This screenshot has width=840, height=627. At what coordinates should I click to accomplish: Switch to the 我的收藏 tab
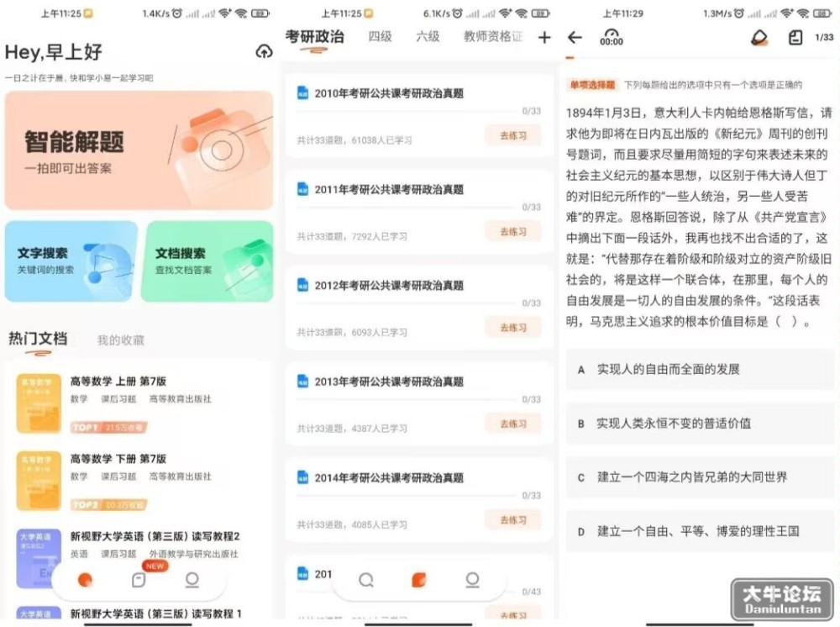click(x=120, y=340)
